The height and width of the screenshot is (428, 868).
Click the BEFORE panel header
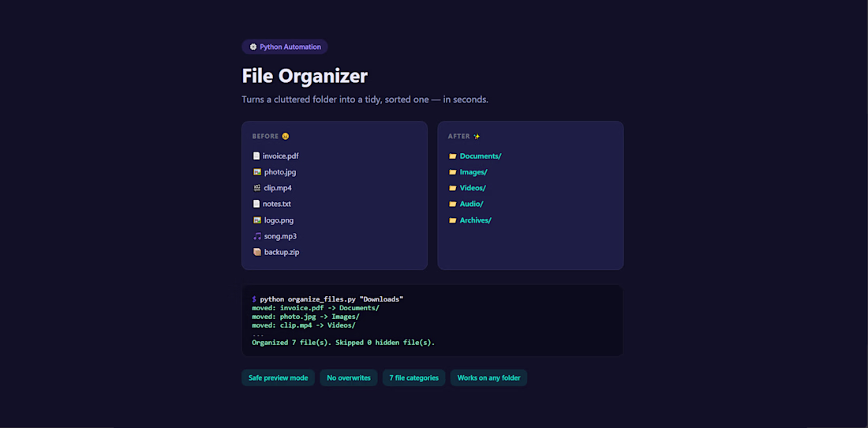tap(271, 136)
